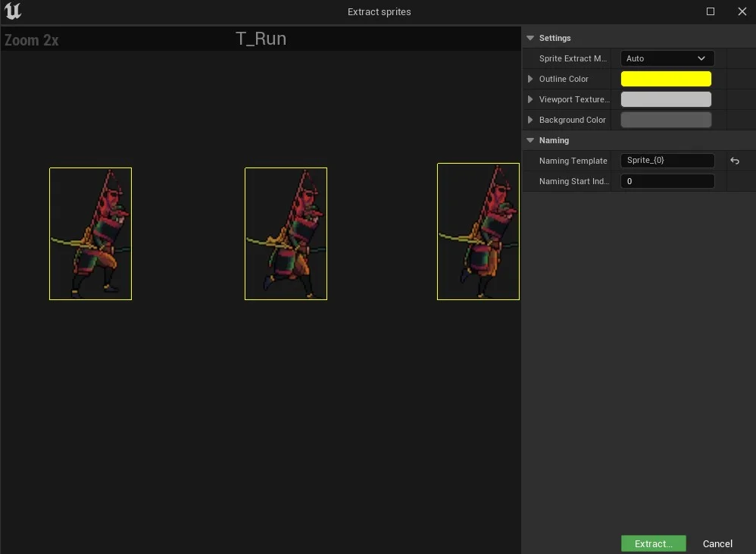
Task: Click the T_Run texture title
Action: coord(261,39)
